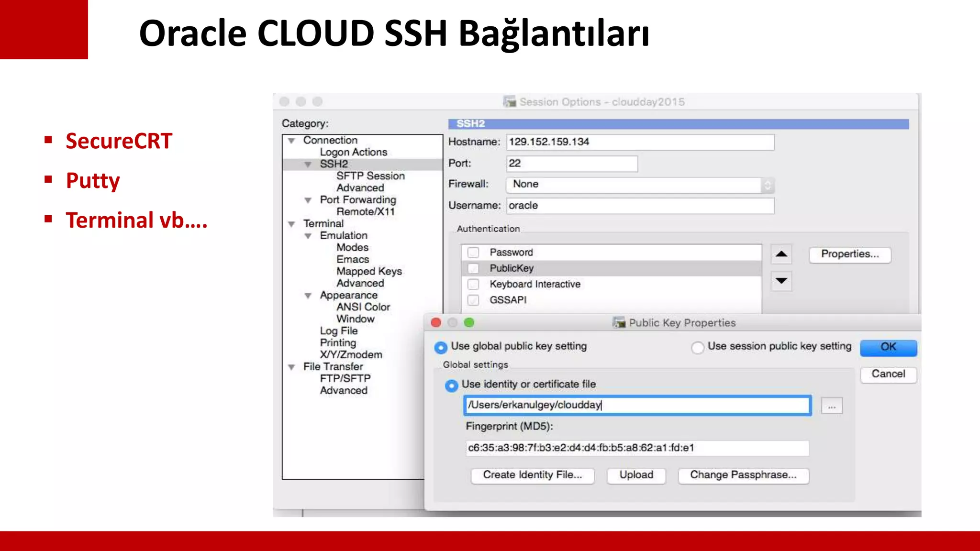
Task: Click Change Passphrase... button
Action: tap(743, 475)
